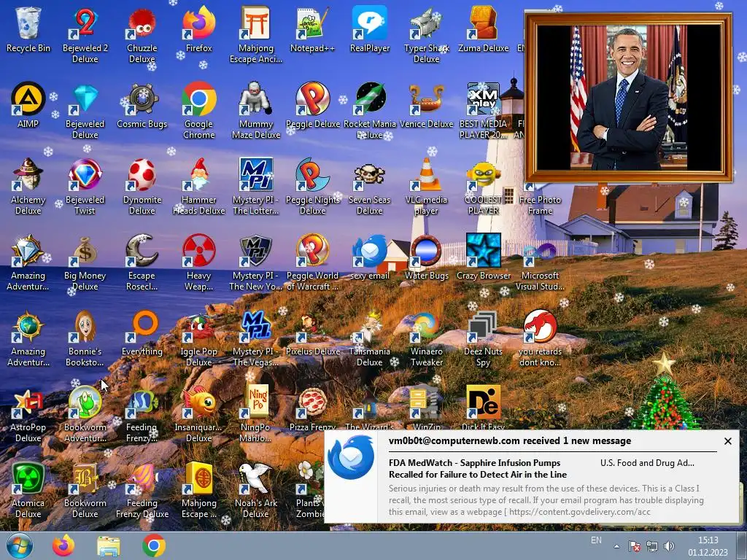The width and height of the screenshot is (747, 560).
Task: Select Noah's Ark Deluxe icon
Action: [256, 489]
